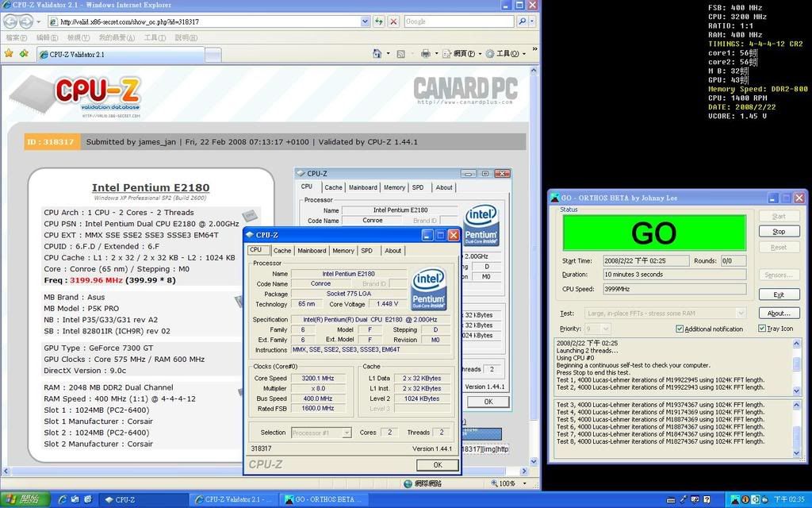
Task: Go back with IE back arrow
Action: pos(10,21)
